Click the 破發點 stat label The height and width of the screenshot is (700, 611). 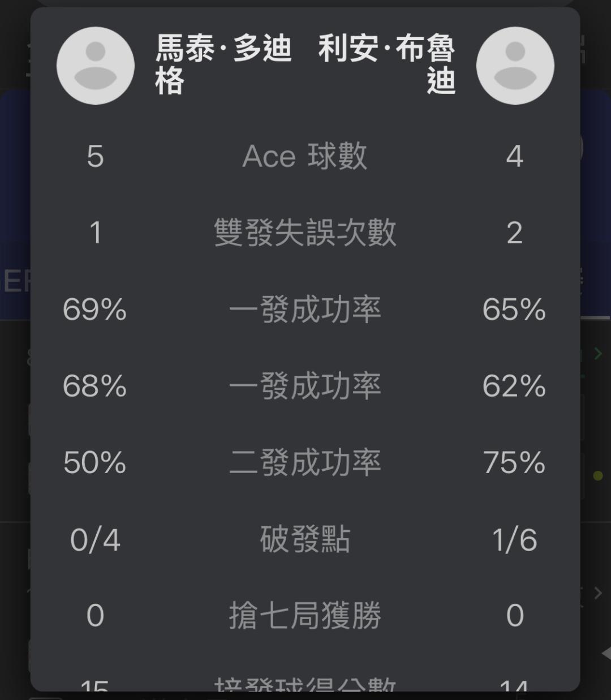click(x=305, y=539)
